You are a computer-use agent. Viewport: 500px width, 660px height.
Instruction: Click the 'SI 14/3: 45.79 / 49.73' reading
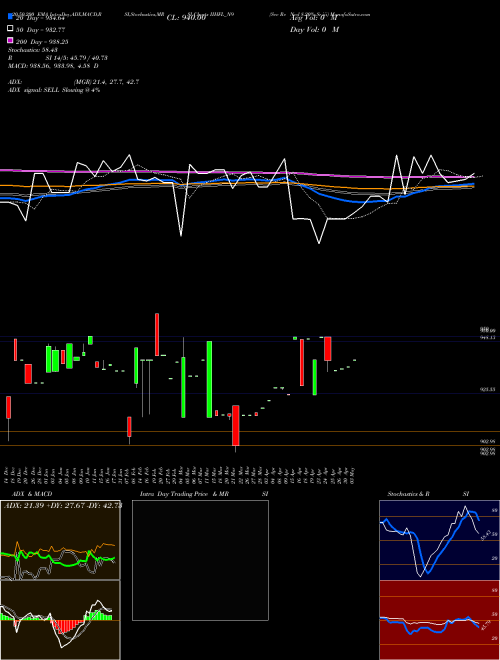76,58
